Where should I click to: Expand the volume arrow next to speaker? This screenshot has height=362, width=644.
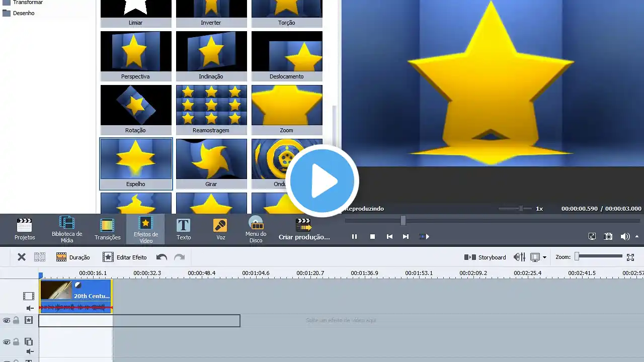point(637,236)
